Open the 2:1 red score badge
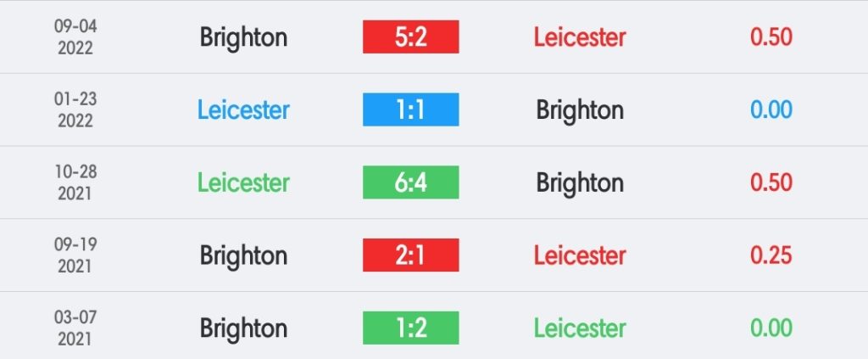 coord(411,255)
